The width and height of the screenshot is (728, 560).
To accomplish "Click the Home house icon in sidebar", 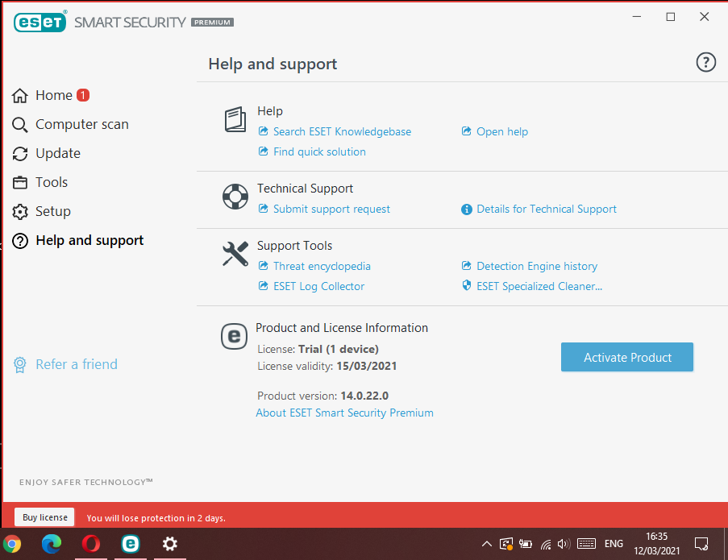I will tap(20, 96).
